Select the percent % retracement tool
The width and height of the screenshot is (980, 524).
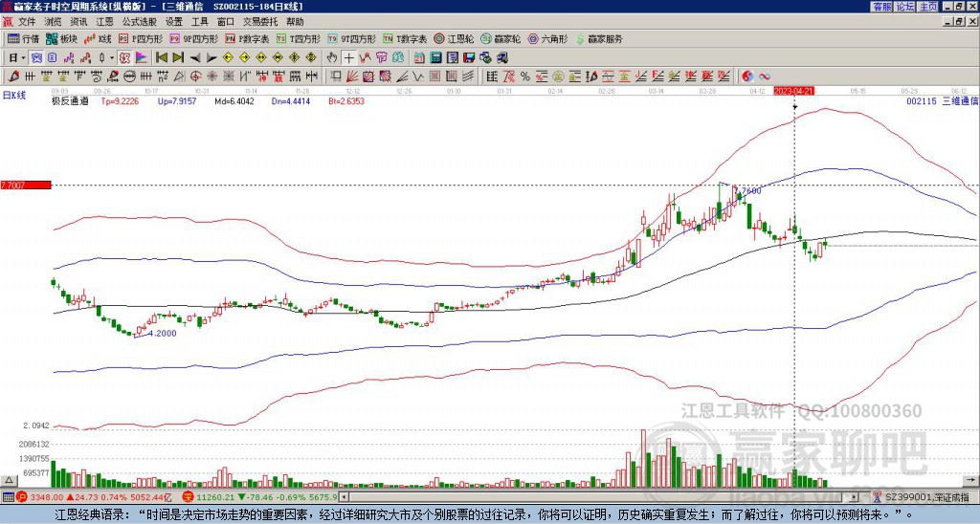[525, 76]
